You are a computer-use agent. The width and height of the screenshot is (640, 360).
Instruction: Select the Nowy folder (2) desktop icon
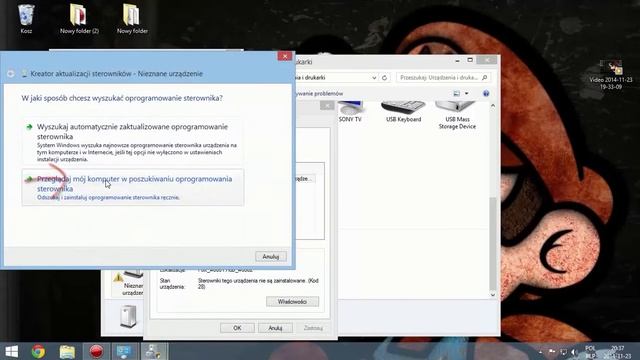[x=79, y=18]
